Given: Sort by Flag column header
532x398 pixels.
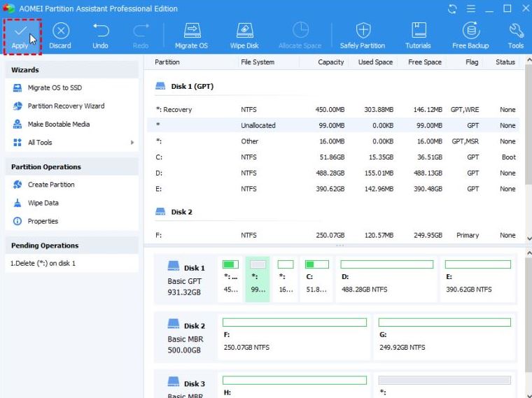Looking at the screenshot, I should 472,62.
